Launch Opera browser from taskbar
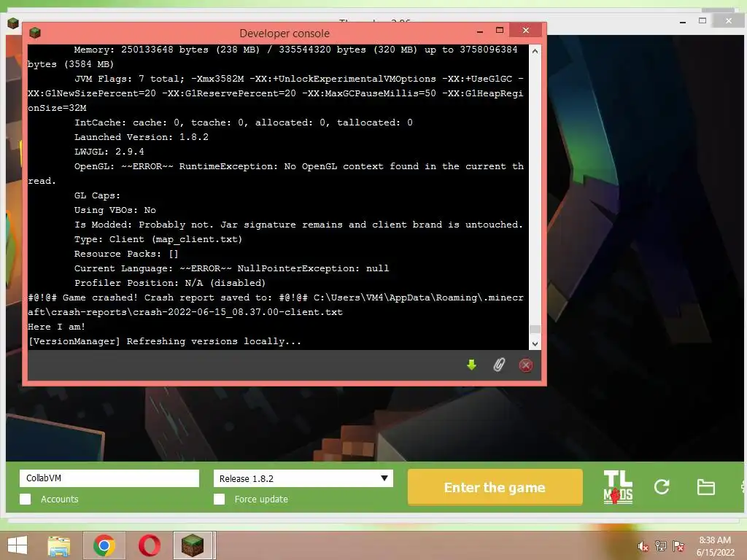The height and width of the screenshot is (560, 747). (x=149, y=545)
